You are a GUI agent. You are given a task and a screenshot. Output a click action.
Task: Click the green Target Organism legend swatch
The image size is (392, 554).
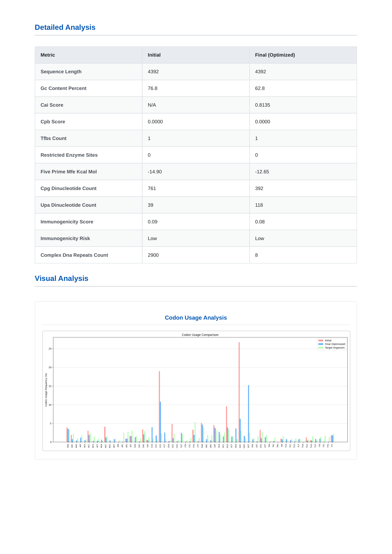tap(321, 348)
